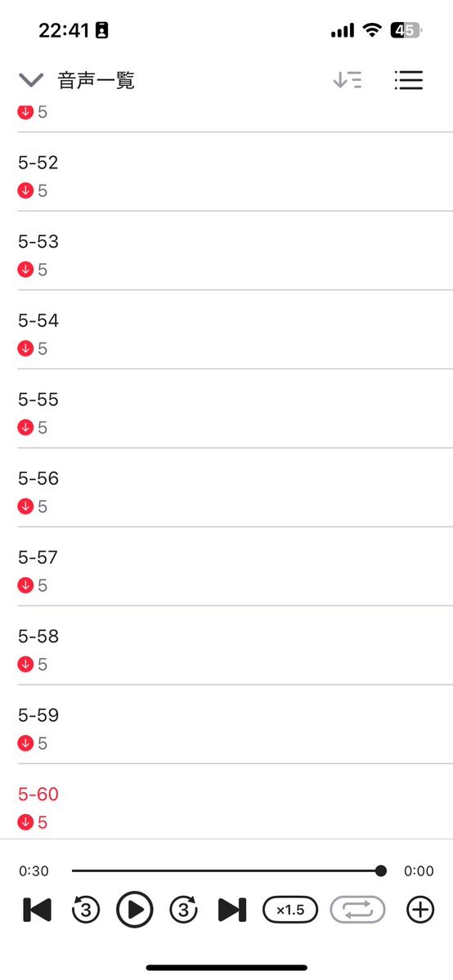Skip to next track
The height and width of the screenshot is (980, 453).
pyautogui.click(x=232, y=910)
